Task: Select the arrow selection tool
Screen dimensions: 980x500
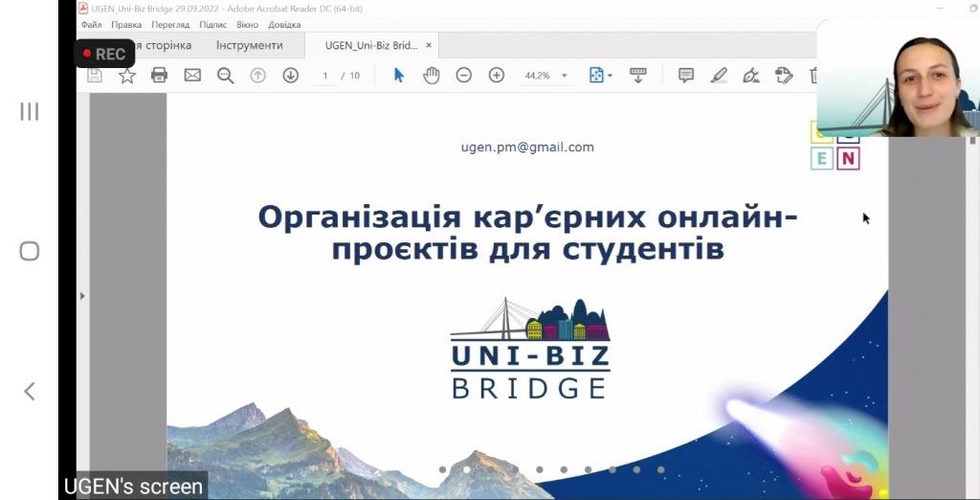Action: coord(399,76)
